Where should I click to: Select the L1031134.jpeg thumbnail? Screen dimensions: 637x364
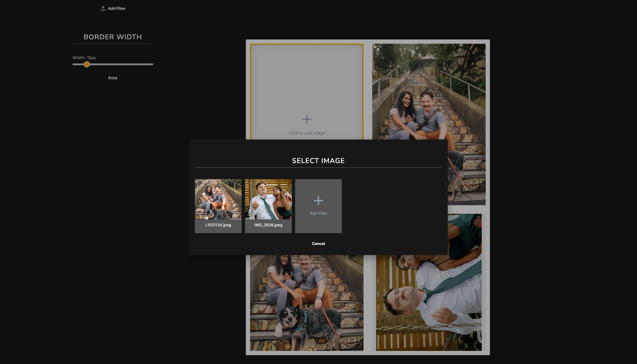[x=218, y=199]
